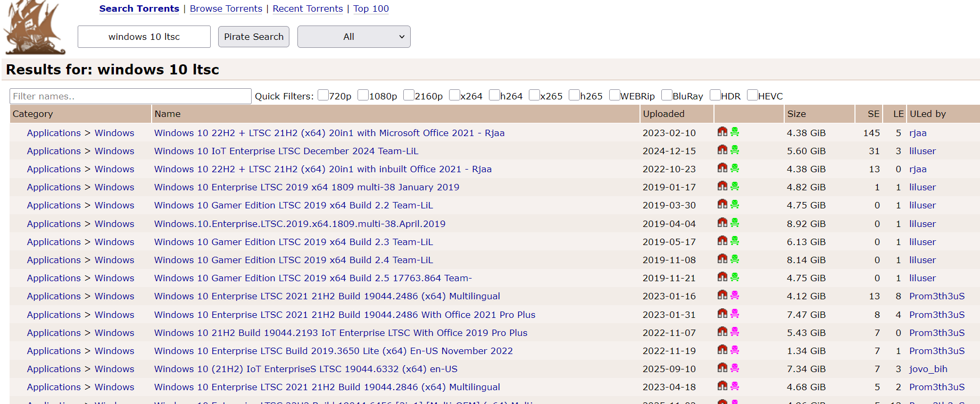The height and width of the screenshot is (404, 980).
Task: Click magnet icon in the 2023-02-10 row
Action: tap(722, 132)
